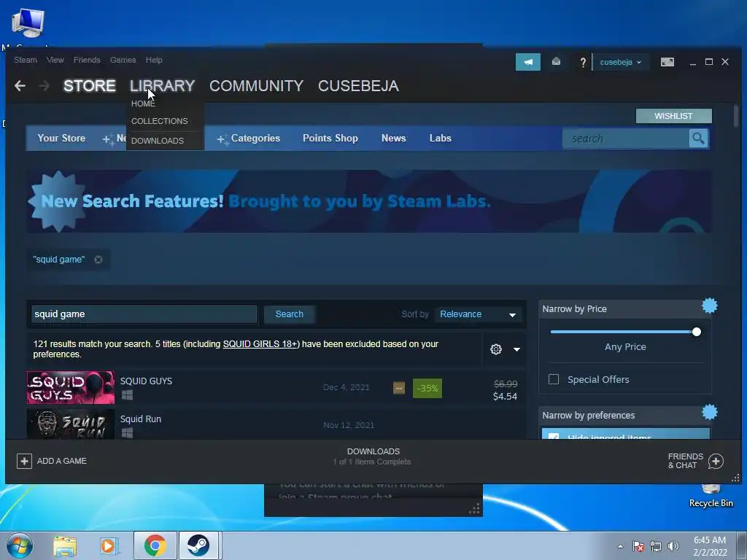Open the CUSEBEJA profile tab

[358, 86]
